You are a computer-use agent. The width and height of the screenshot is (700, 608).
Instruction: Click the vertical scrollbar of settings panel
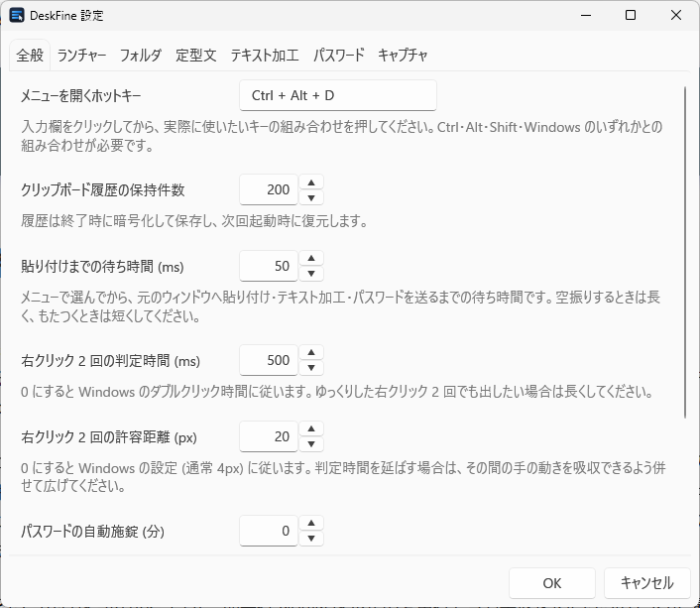[x=685, y=252]
